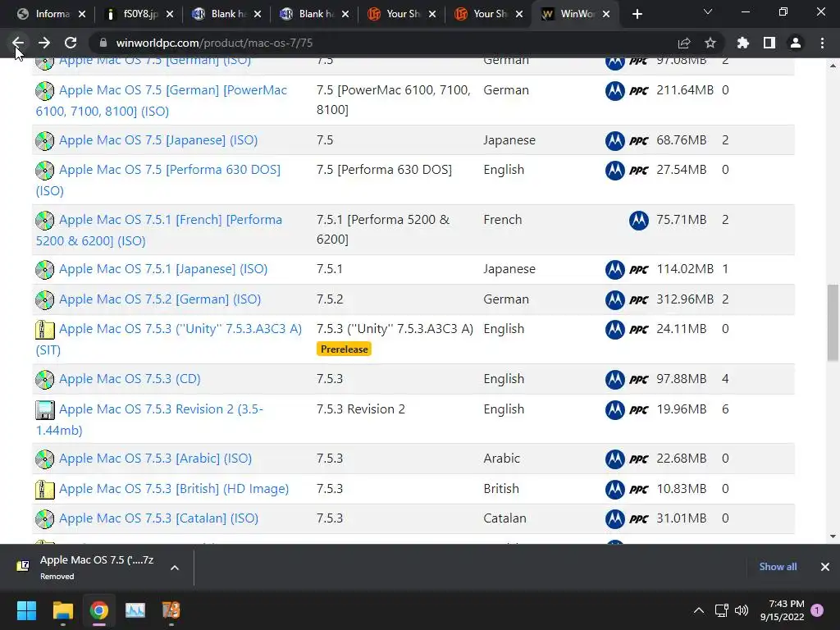Click the CD icon for 7.5 [Japanese]
The image size is (840, 630).
[x=45, y=141]
